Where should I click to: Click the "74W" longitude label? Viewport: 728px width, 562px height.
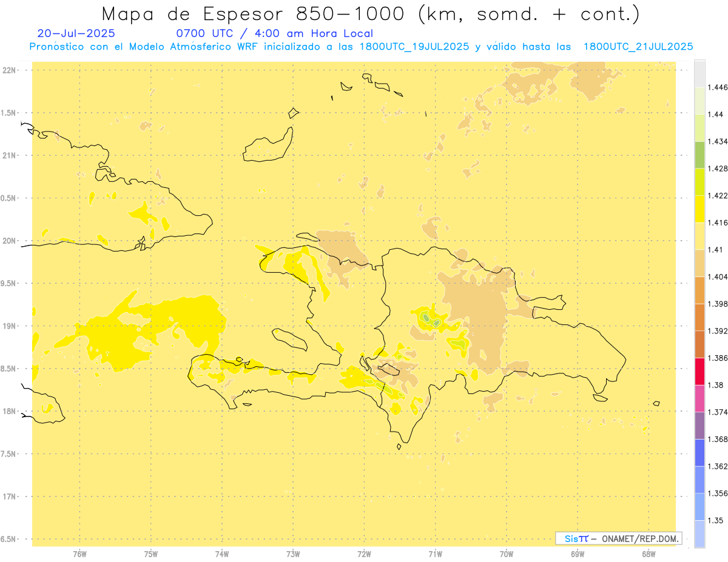pos(222,554)
